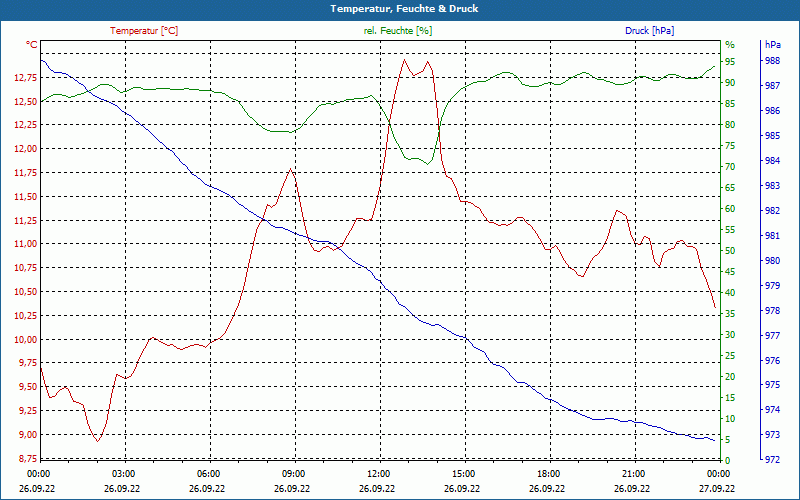Screen dimensions: 800x500
Task: Click the 10,00 temperature axis value
Action: coord(26,339)
